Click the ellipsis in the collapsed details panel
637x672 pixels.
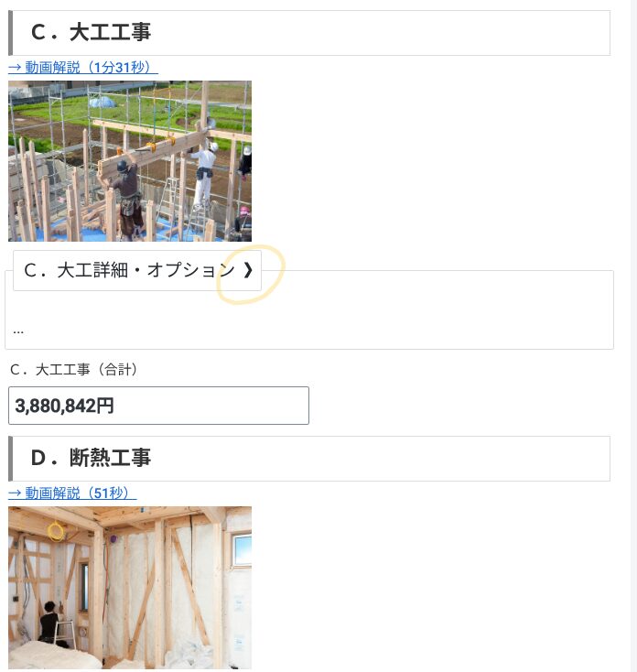[18, 331]
